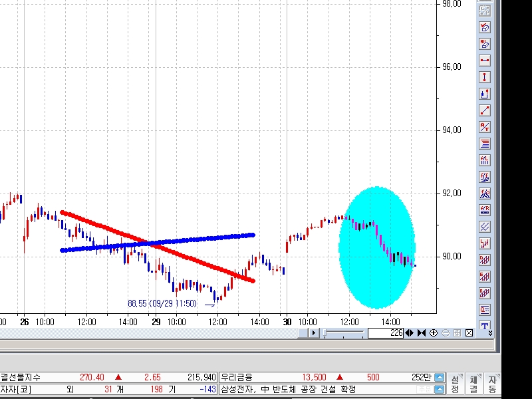
Task: Expand the 삼성전자 news ticker arrow
Action: click(439, 389)
